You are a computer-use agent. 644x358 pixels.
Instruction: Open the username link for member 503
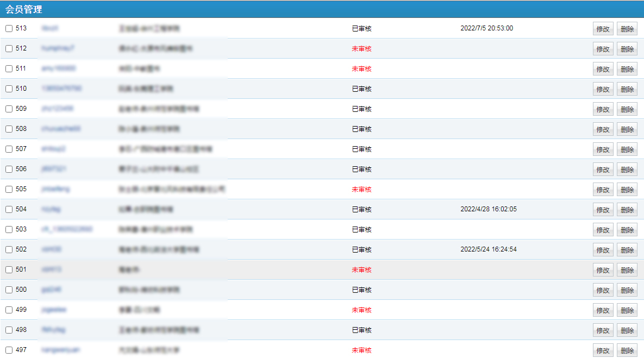[67, 229]
